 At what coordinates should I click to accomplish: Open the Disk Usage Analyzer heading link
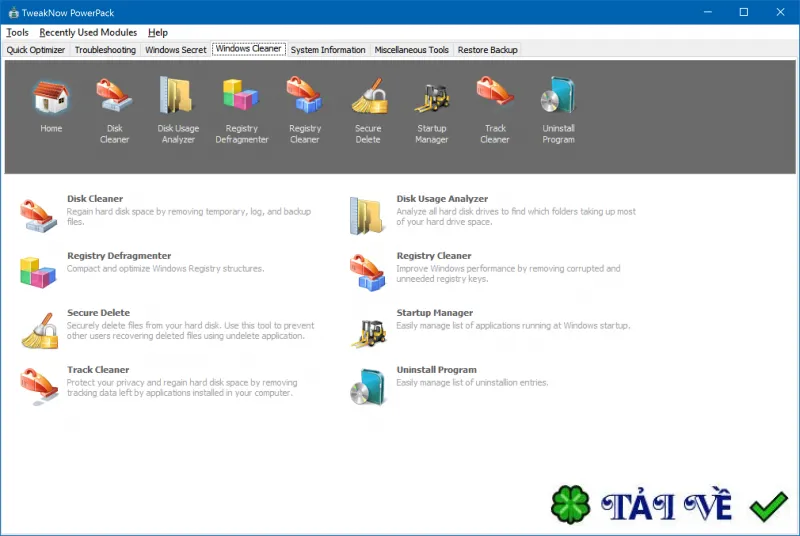pos(442,199)
